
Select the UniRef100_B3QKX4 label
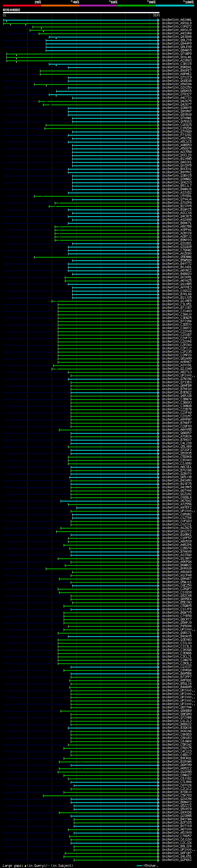pos(176,728)
